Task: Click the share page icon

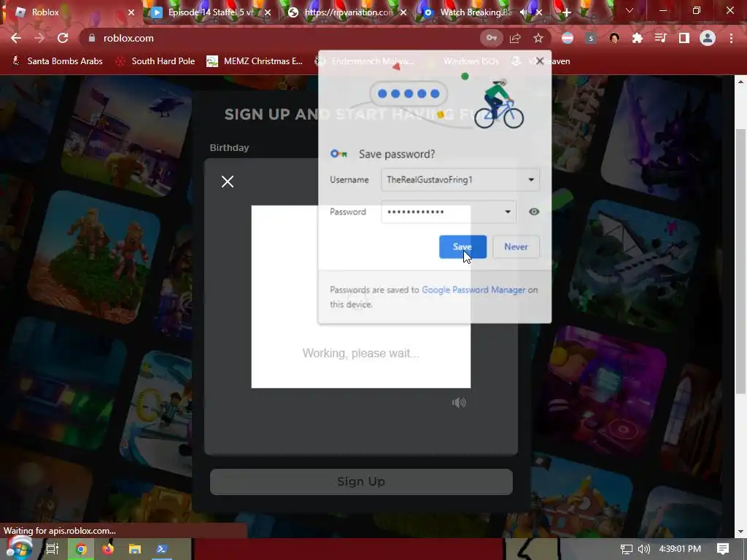Action: click(x=515, y=38)
